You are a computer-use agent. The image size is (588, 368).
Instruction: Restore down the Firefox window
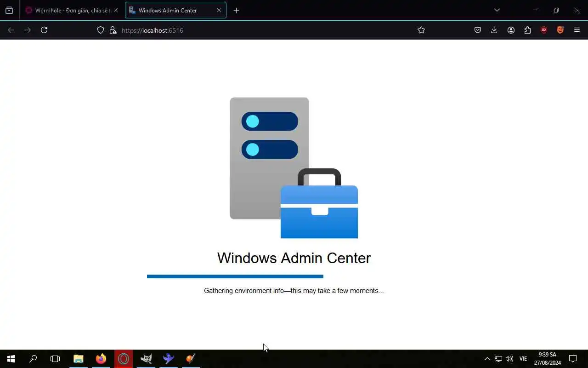(556, 10)
